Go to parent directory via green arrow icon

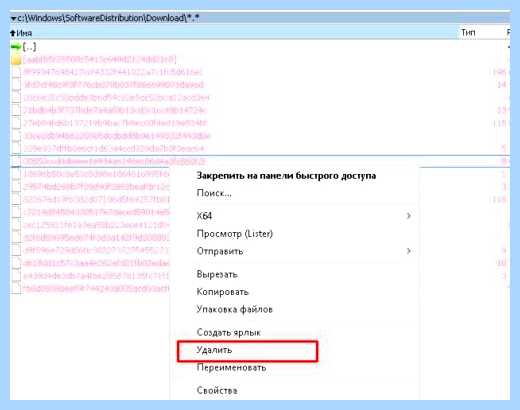tap(16, 47)
